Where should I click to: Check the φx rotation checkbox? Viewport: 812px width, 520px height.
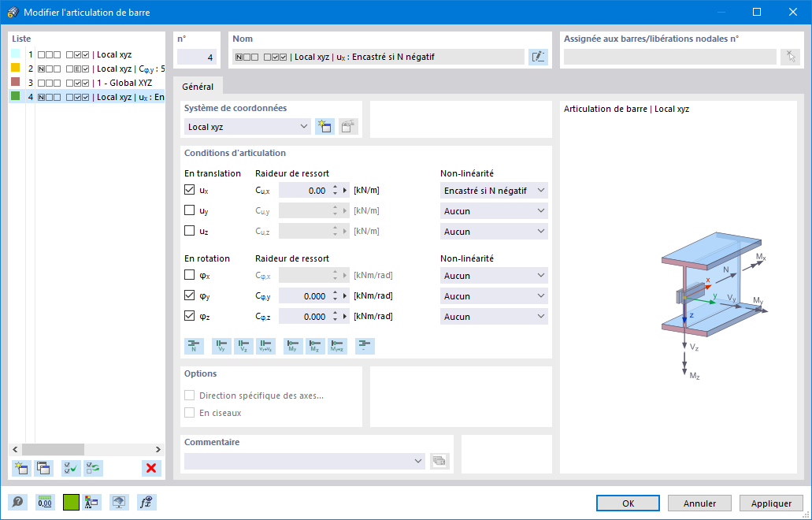pyautogui.click(x=190, y=274)
